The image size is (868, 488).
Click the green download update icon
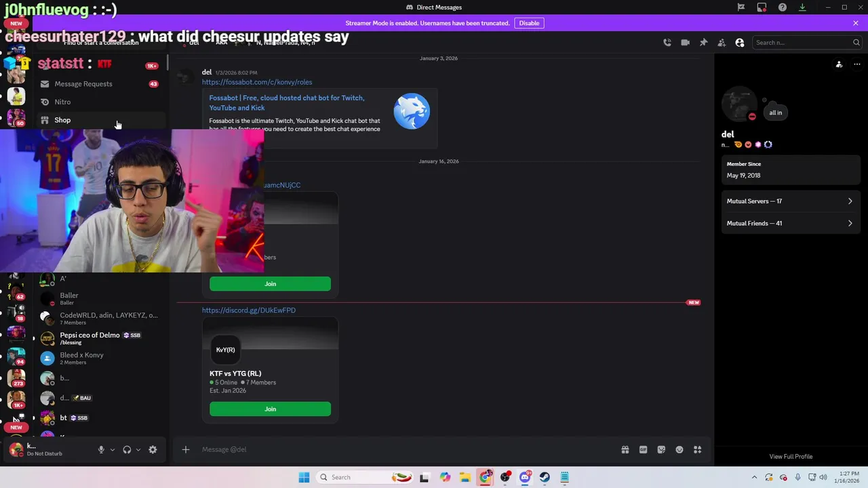(x=802, y=7)
